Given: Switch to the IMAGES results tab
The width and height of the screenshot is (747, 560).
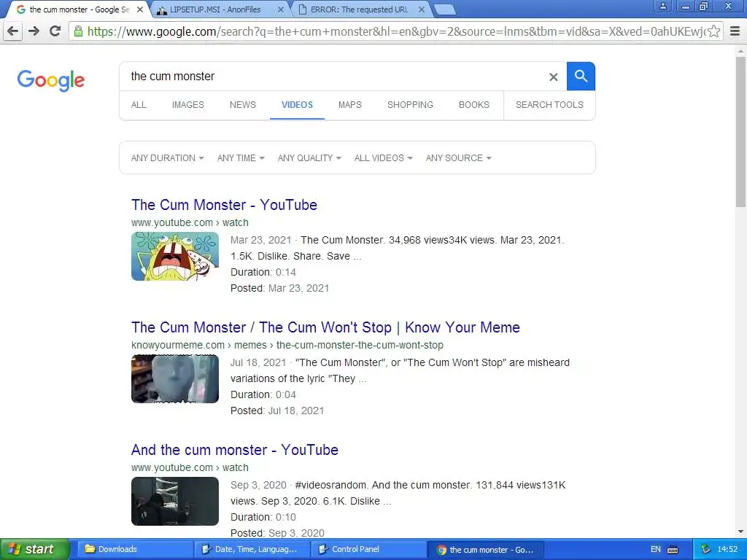Looking at the screenshot, I should click(x=187, y=105).
